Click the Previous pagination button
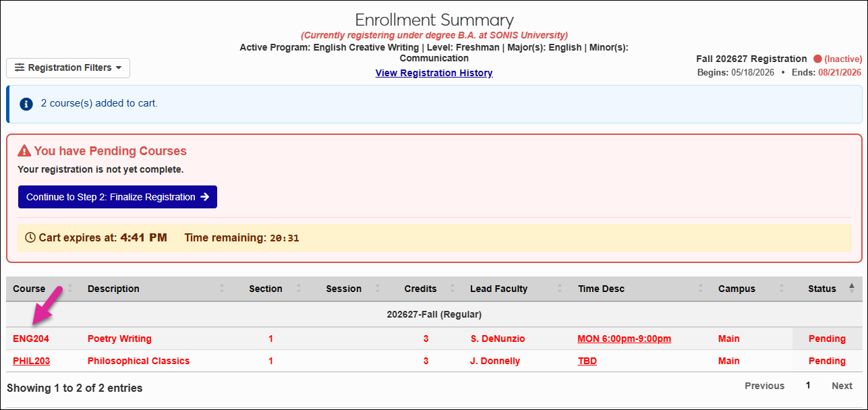The image size is (868, 410). (764, 386)
